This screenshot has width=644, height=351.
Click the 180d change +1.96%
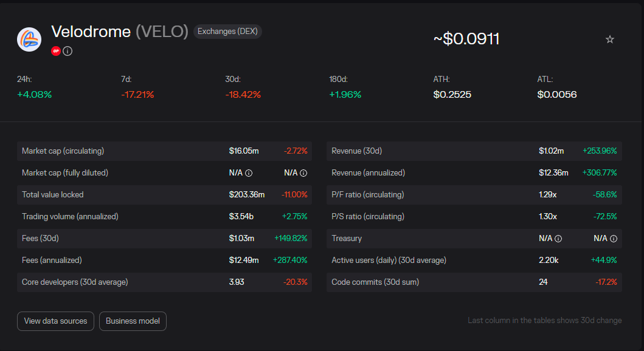tap(345, 95)
